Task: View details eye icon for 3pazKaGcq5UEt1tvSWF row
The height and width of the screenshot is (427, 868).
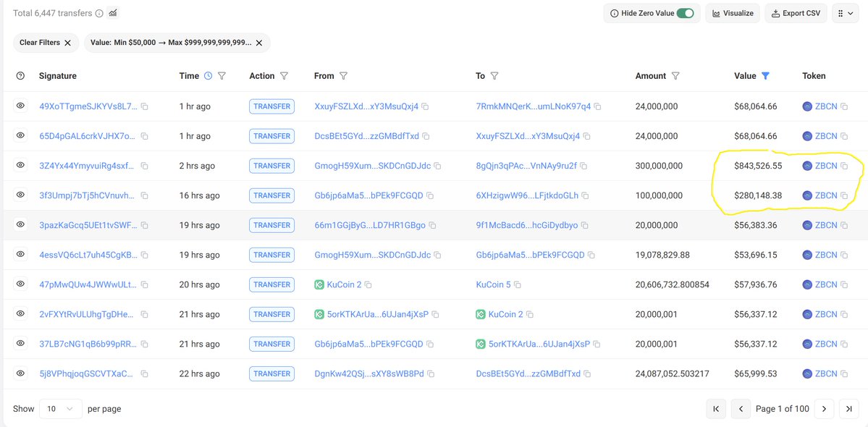Action: [x=20, y=224]
